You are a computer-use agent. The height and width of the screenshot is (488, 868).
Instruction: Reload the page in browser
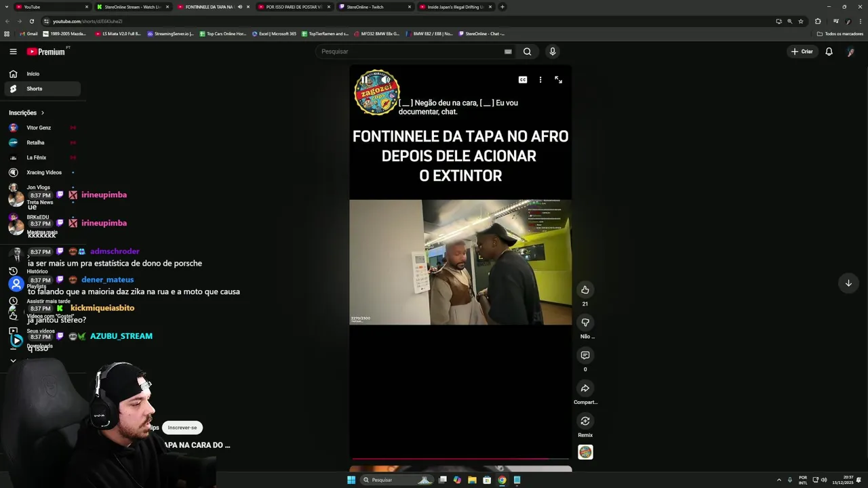pyautogui.click(x=31, y=21)
